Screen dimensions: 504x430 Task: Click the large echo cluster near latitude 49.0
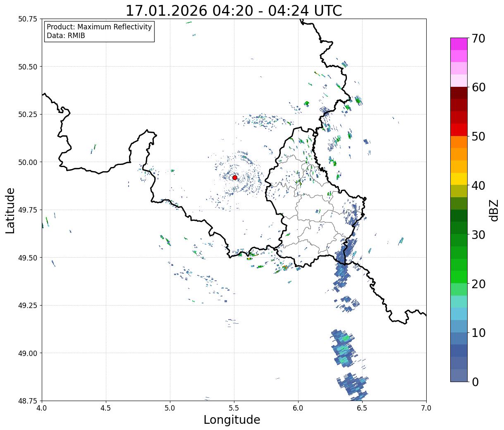pyautogui.click(x=344, y=349)
